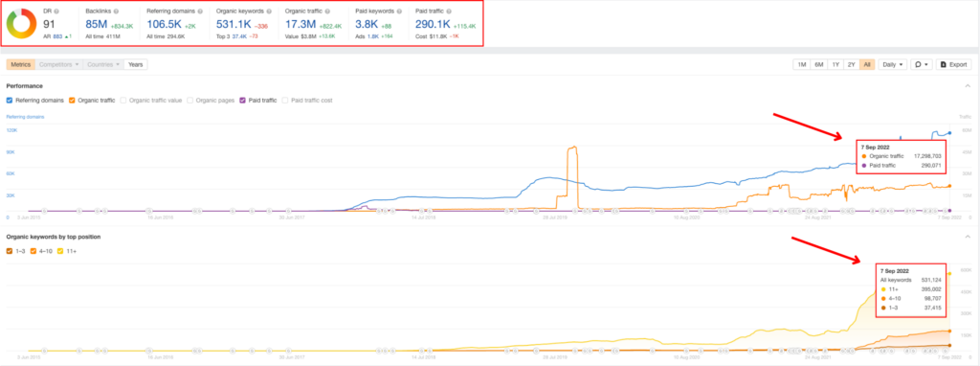Select the Metrics tab
This screenshot has height=366, width=980.
[21, 64]
